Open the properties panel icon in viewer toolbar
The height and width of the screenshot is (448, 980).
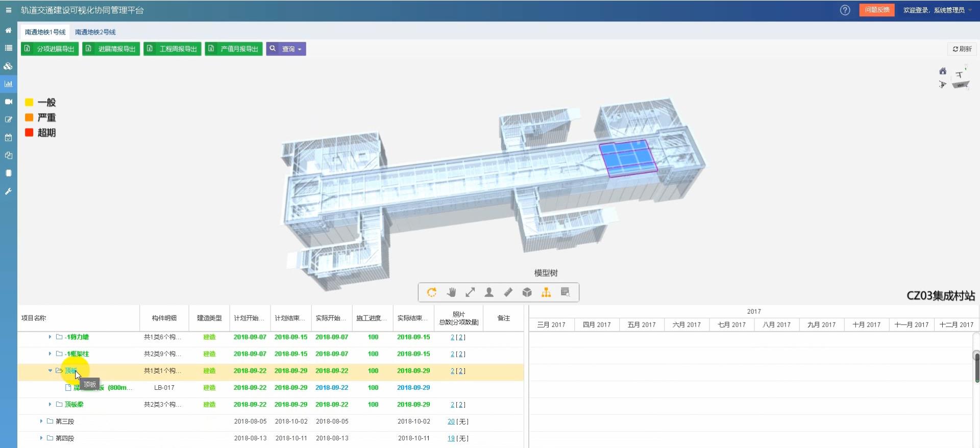pos(565,292)
